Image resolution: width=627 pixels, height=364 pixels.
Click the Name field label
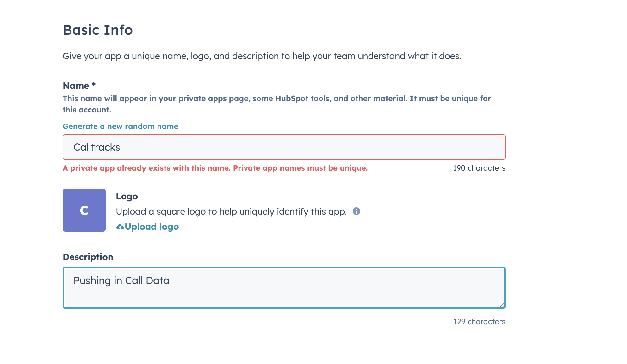(x=76, y=86)
